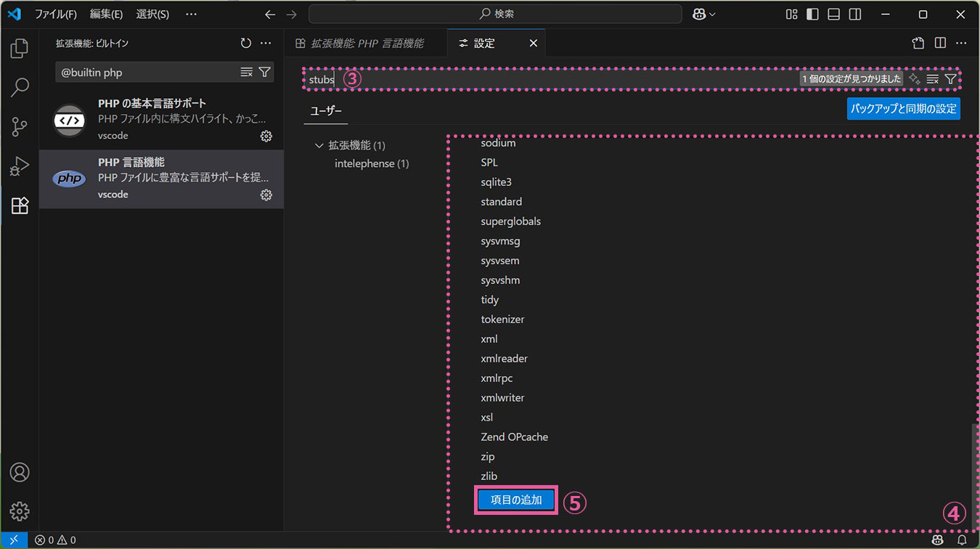The height and width of the screenshot is (549, 980).
Task: Select the standard stub item
Action: pos(501,202)
